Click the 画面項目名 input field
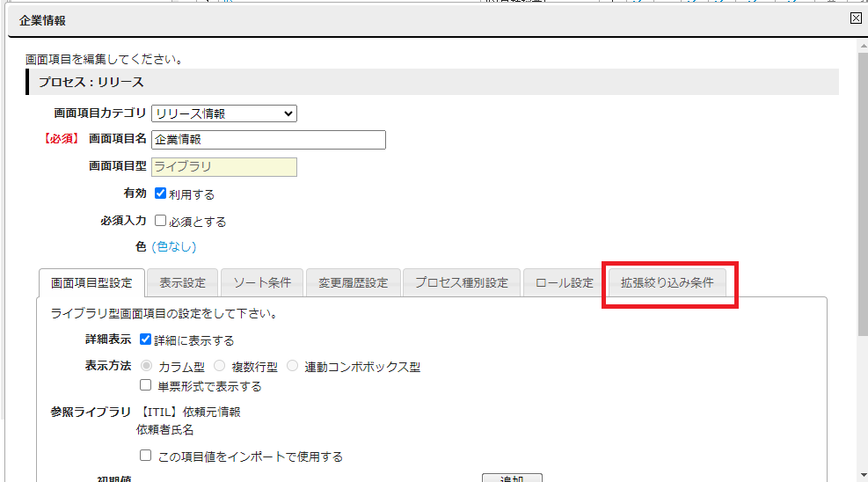This screenshot has width=868, height=482. coord(268,140)
